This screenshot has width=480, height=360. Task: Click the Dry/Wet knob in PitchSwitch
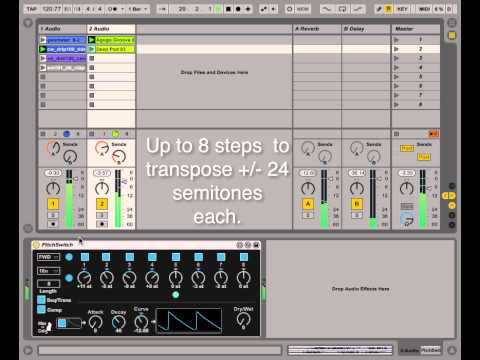243,320
